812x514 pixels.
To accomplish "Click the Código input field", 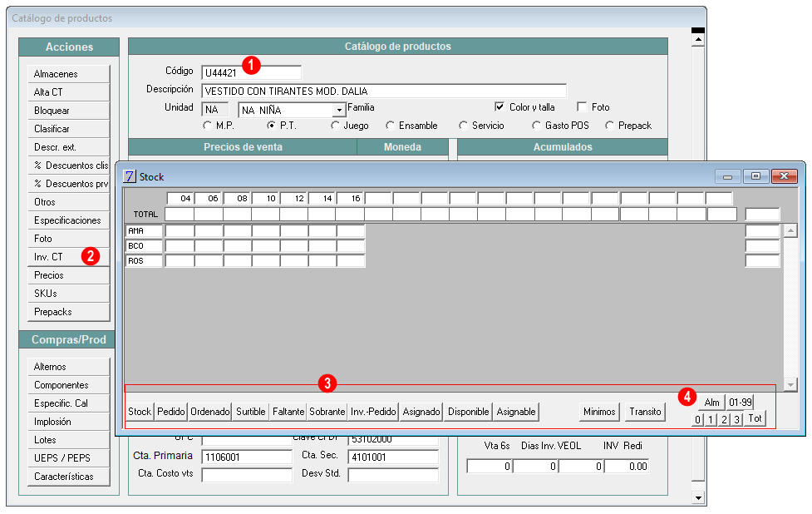I will click(251, 72).
